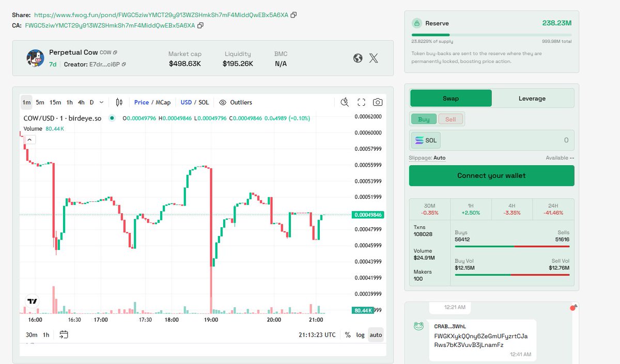Open the go-to-date calendar icon

coord(64,335)
